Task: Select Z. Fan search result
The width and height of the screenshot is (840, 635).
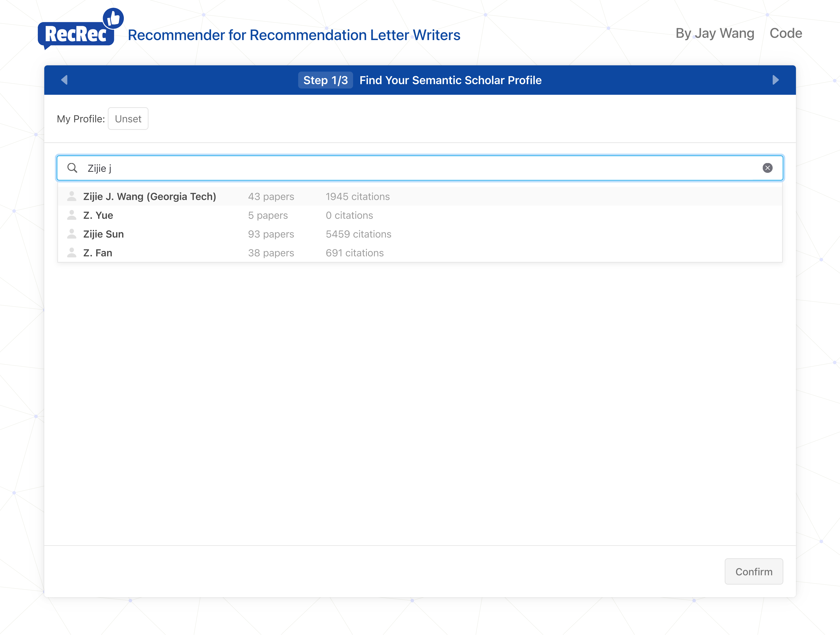Action: coord(420,253)
